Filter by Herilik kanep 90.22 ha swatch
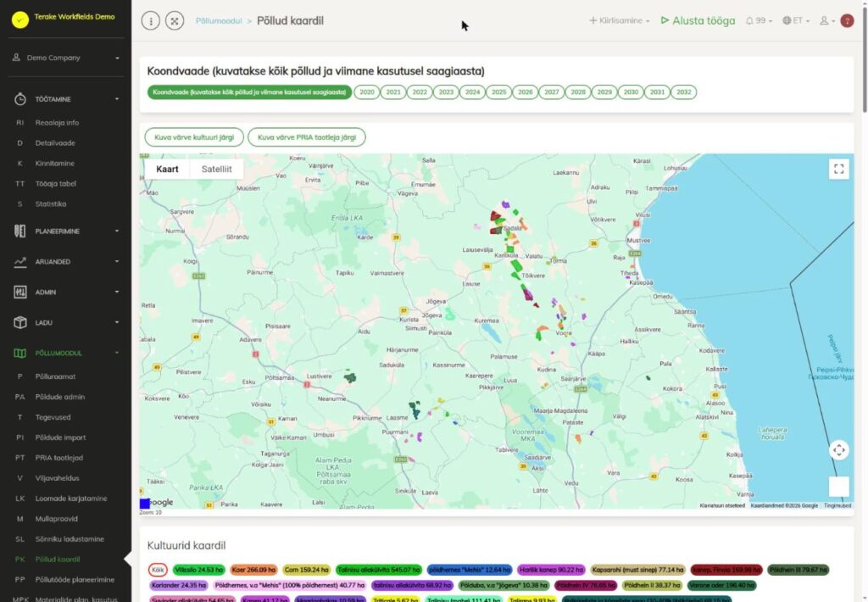The image size is (868, 602). (551, 570)
